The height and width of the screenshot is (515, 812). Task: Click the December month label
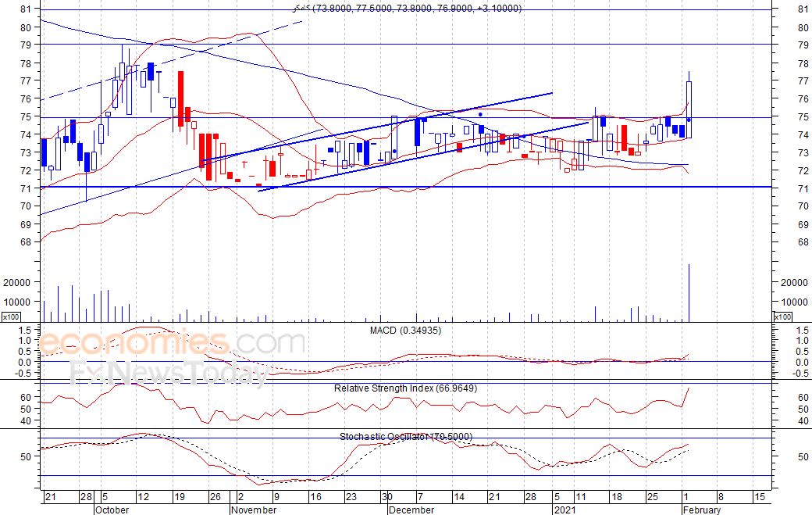tap(411, 510)
